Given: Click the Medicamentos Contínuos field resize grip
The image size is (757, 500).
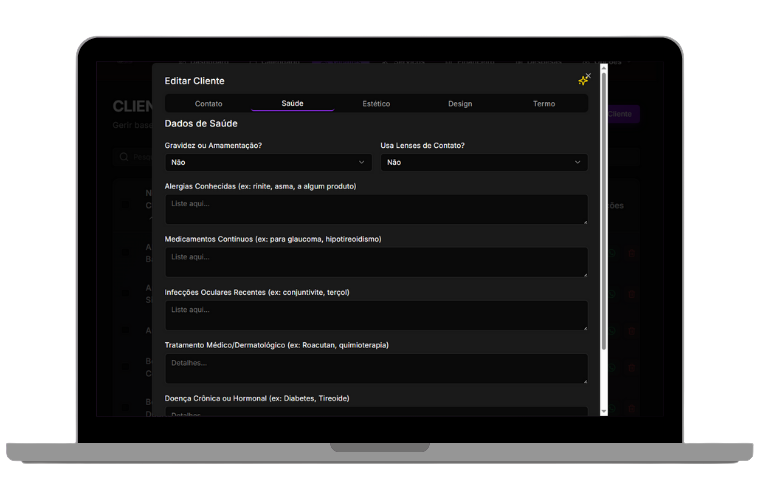Looking at the screenshot, I should (x=585, y=274).
